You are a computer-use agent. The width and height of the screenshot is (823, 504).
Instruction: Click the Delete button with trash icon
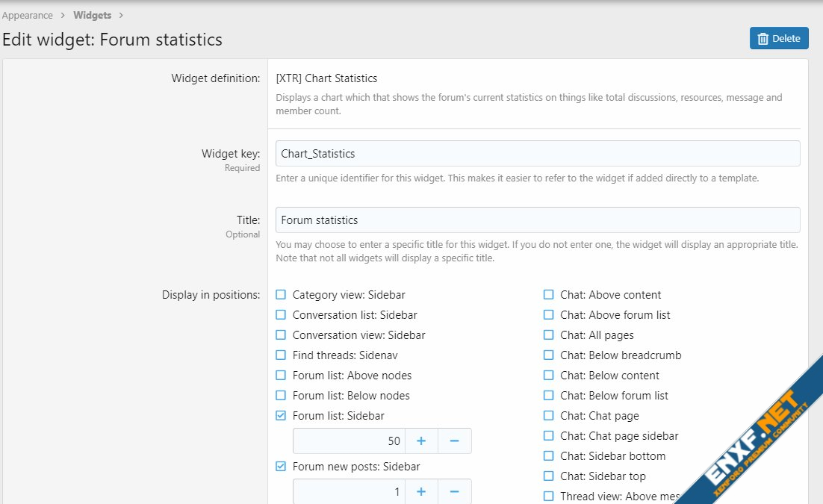(778, 39)
